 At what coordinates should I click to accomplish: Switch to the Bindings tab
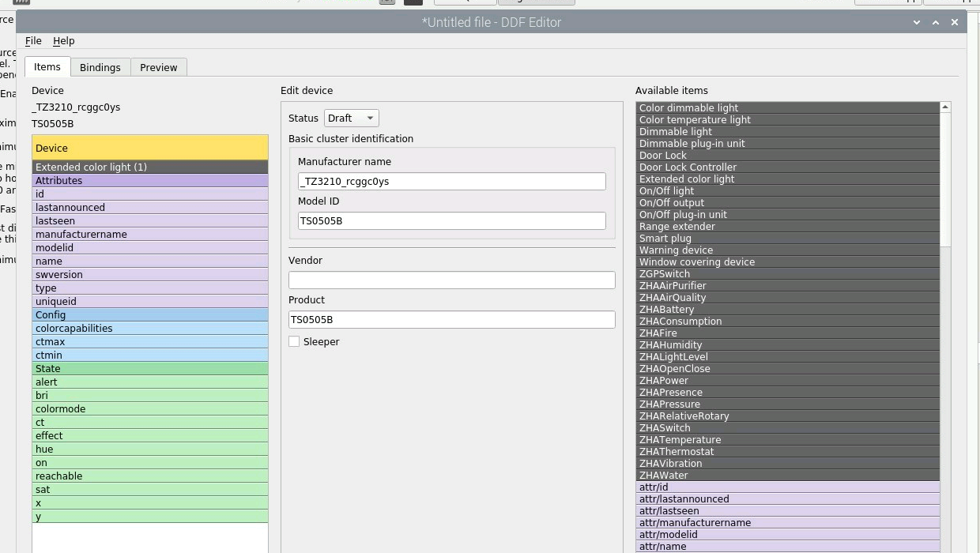100,68
